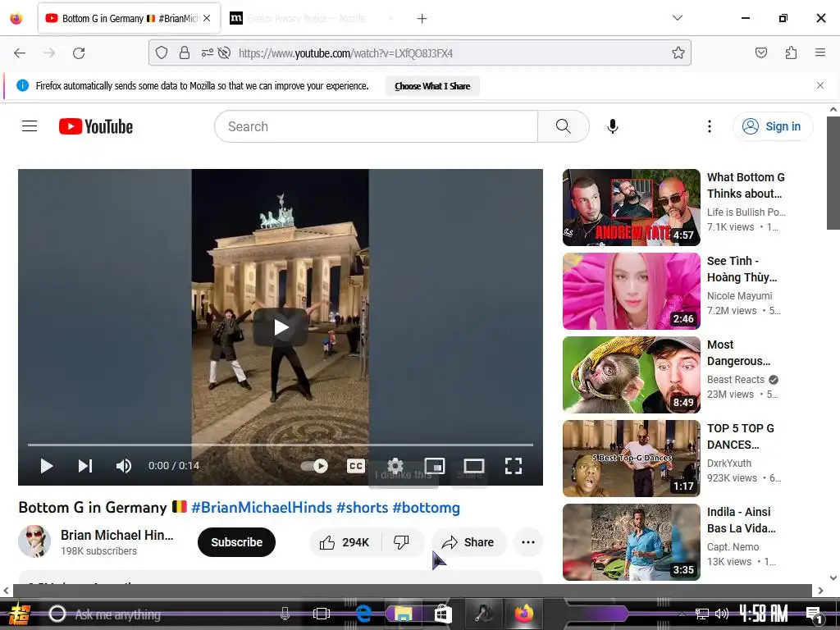Open Microsoft Store from the taskbar
This screenshot has width=840, height=630.
442,614
